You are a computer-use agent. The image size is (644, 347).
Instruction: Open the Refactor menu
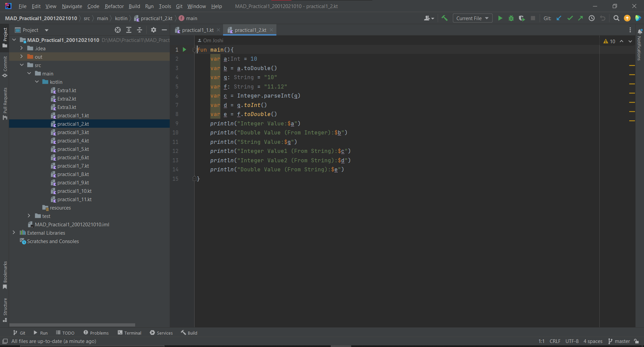[x=114, y=6]
